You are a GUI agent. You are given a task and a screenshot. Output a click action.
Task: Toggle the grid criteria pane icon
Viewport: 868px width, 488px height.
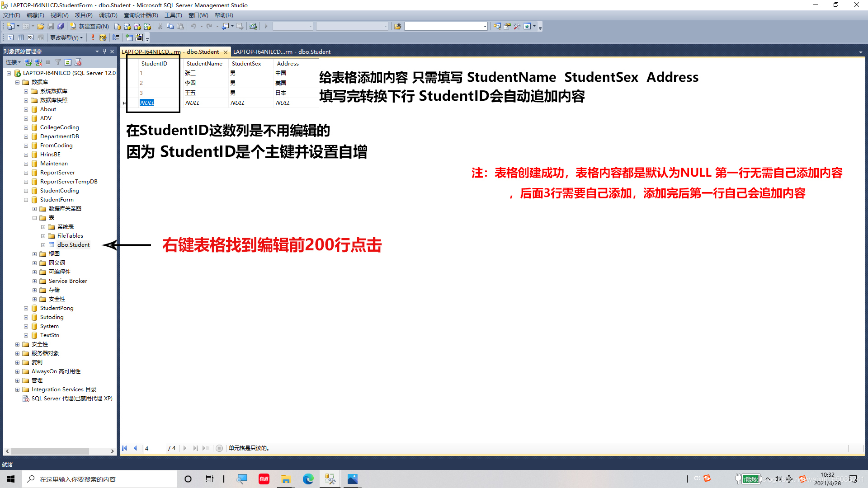20,38
